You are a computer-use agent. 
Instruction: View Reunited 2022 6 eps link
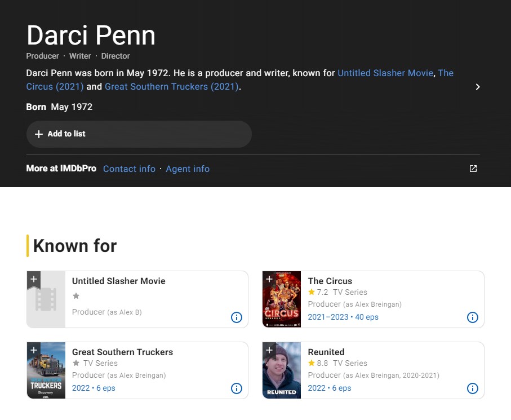click(330, 388)
